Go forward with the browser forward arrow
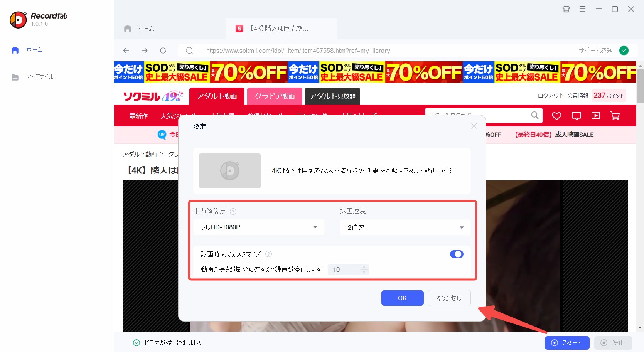Image resolution: width=644 pixels, height=352 pixels. click(x=145, y=51)
